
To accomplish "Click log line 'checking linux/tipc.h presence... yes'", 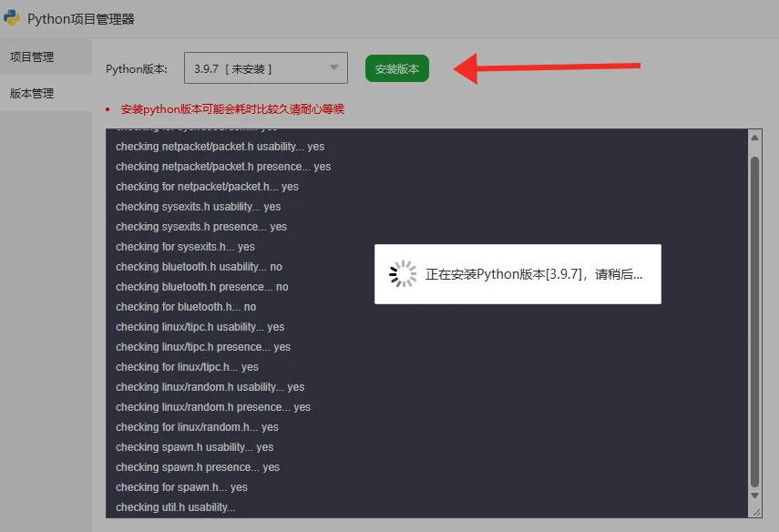I will click(203, 347).
